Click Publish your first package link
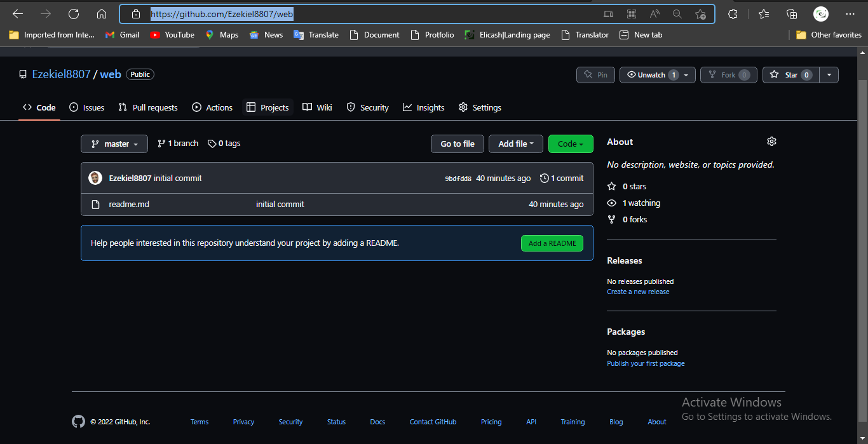 click(646, 364)
